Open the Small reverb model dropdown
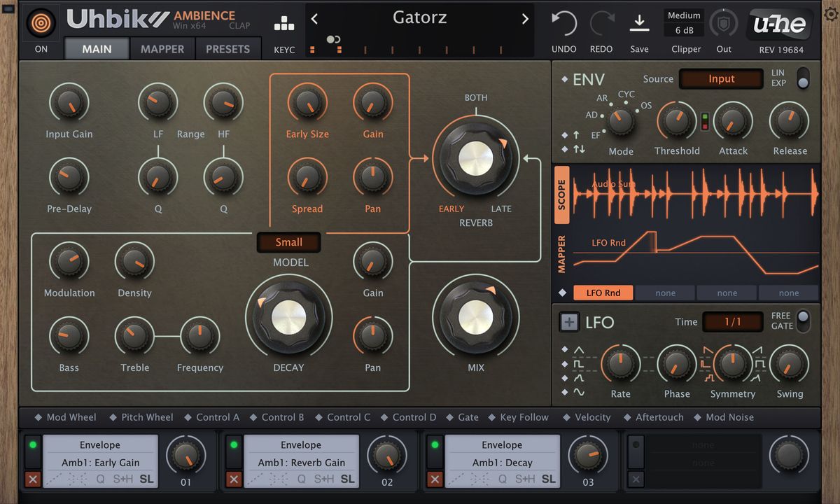 coord(288,242)
